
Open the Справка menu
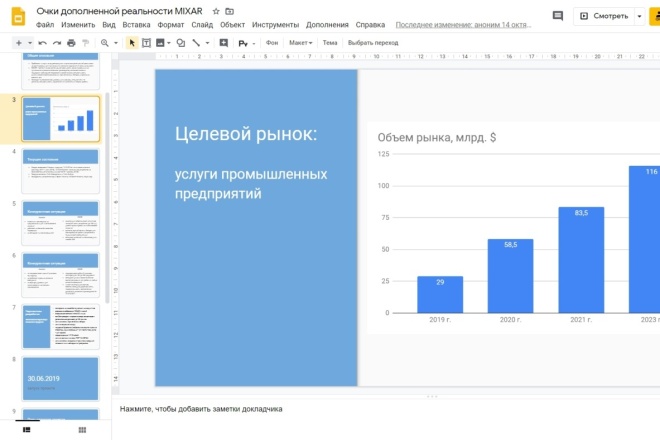370,25
